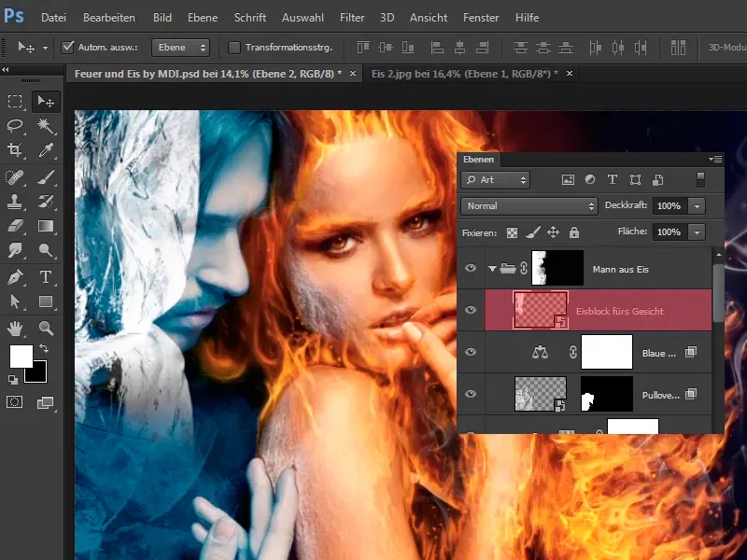Open the Bearbeiten menu

pos(109,18)
